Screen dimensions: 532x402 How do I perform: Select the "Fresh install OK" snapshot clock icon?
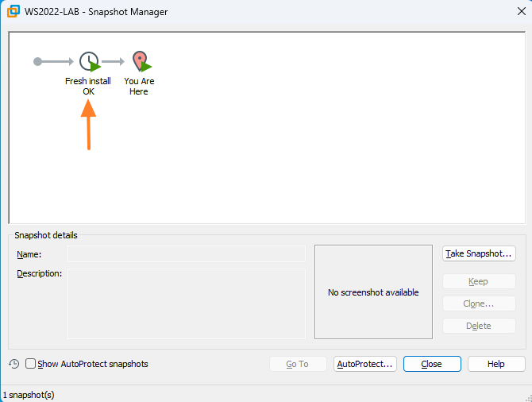click(x=89, y=61)
